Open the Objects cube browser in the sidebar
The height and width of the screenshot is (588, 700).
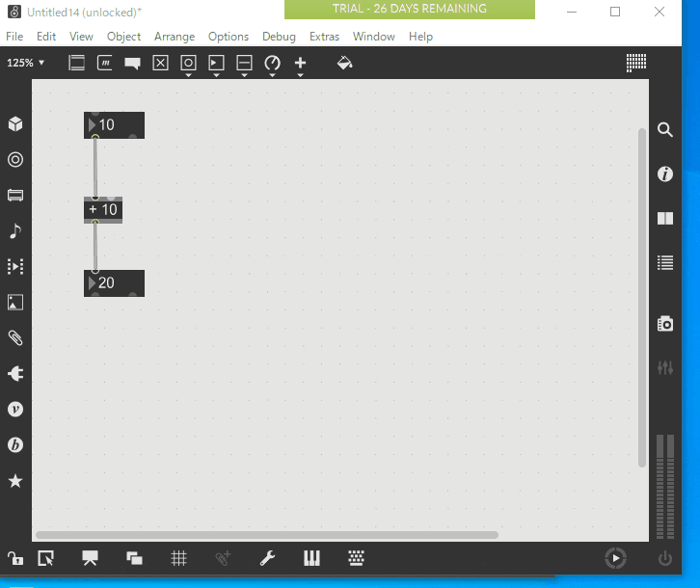click(x=15, y=124)
